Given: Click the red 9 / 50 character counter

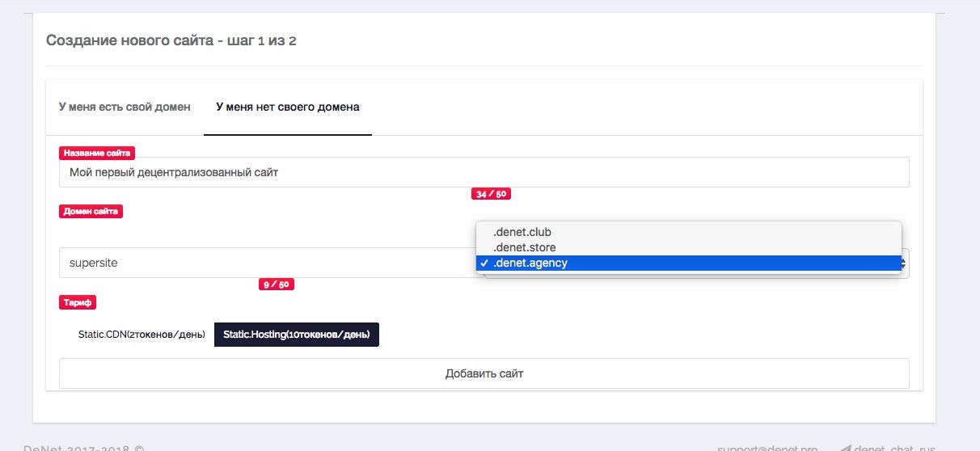Looking at the screenshot, I should pos(275,285).
